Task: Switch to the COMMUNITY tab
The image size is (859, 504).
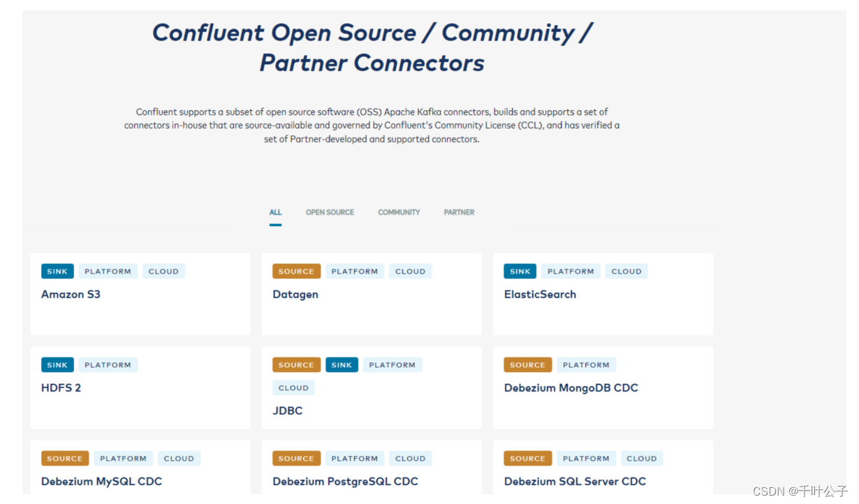Action: (399, 212)
